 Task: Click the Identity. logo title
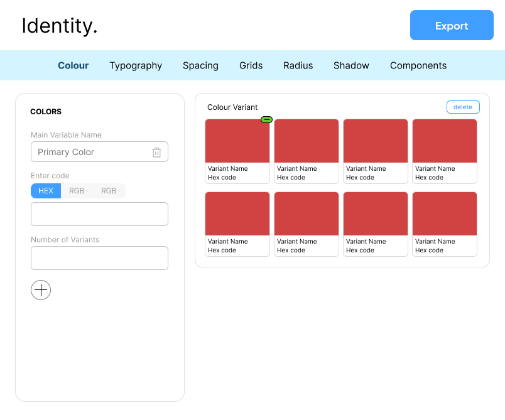[x=60, y=26]
